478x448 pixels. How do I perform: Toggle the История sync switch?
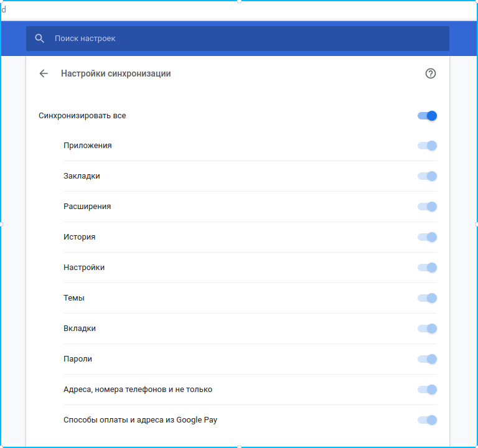pos(427,237)
